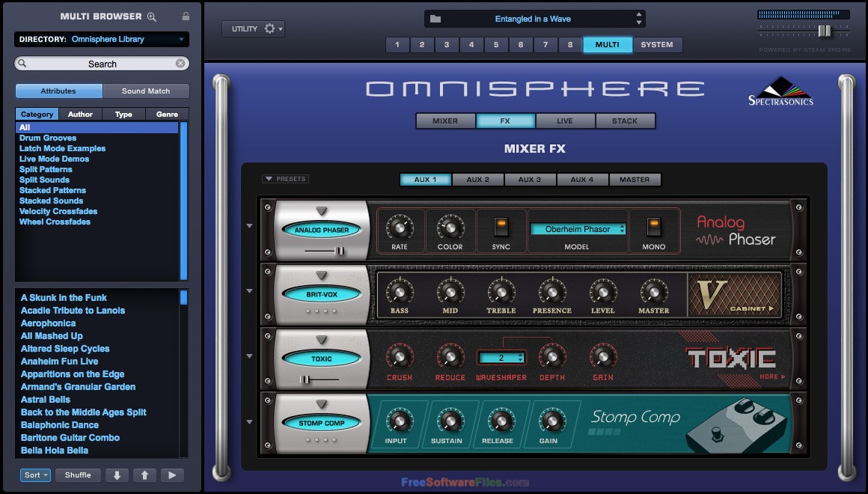Open Brit-Vox slot menu triangle
Viewport: 868px width, 494px height.
(x=322, y=275)
